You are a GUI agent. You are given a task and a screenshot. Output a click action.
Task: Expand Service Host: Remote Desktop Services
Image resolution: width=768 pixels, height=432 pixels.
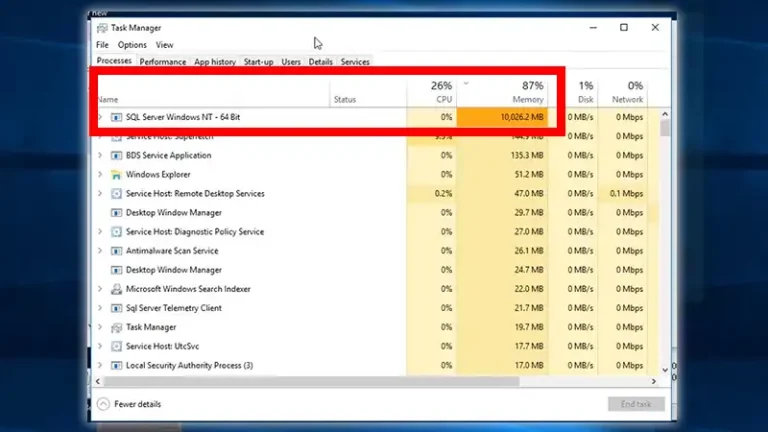click(100, 193)
